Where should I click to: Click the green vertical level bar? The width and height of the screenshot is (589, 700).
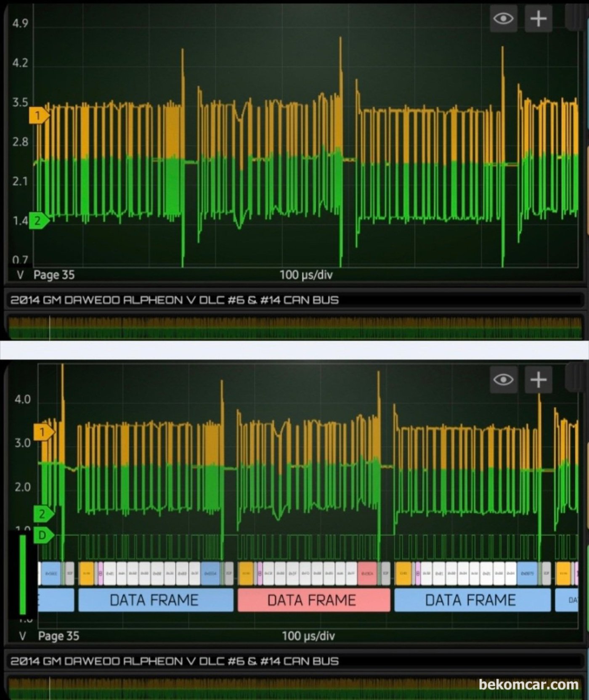pos(23,574)
